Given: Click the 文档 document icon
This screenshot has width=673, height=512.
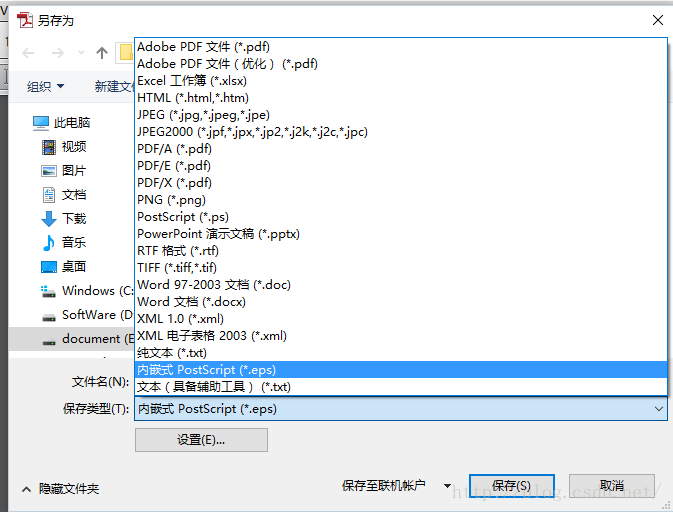Looking at the screenshot, I should 49,195.
